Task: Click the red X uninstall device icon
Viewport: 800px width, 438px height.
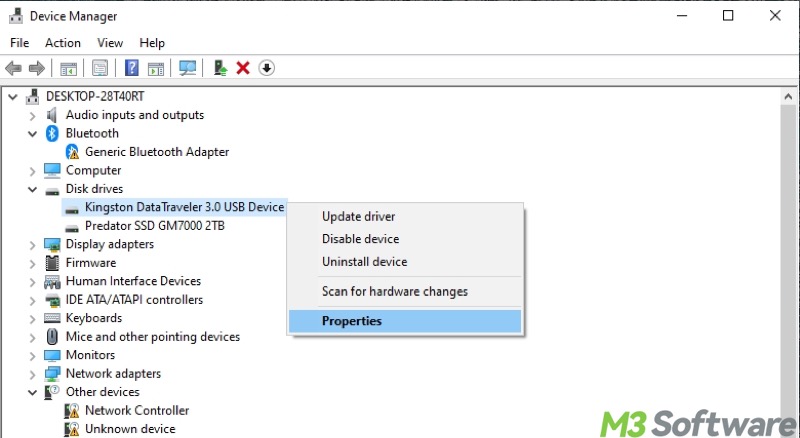Action: 243,67
